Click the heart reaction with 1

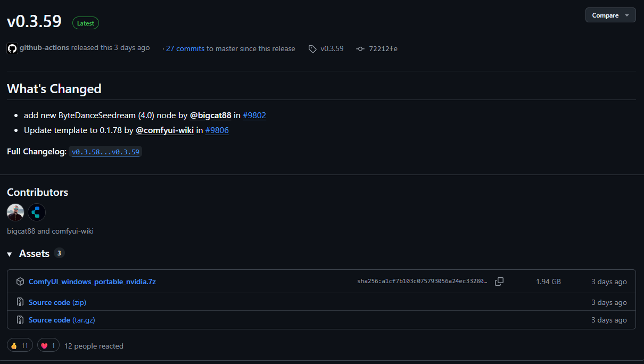(48, 345)
